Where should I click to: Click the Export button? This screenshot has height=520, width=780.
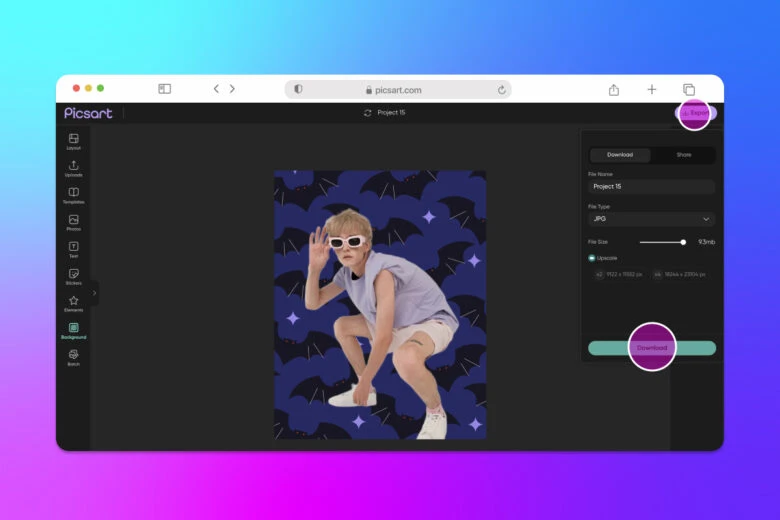coord(696,113)
